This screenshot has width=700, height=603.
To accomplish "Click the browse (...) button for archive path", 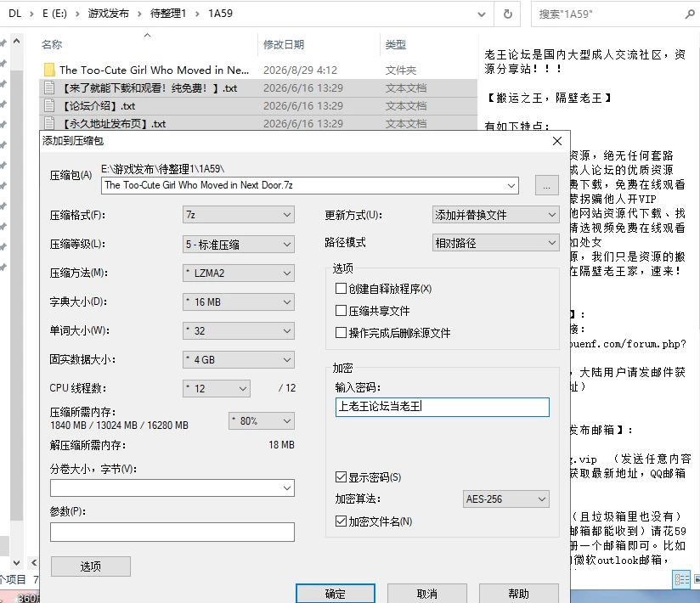I will 546,185.
